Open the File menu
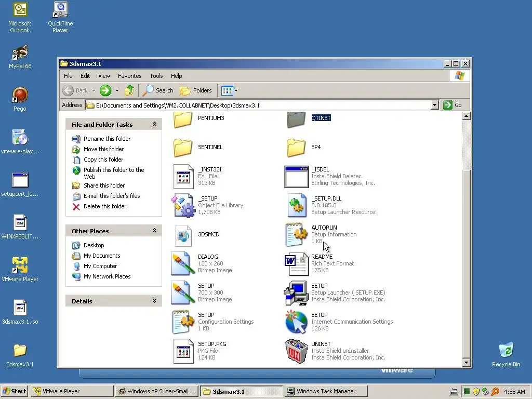The width and height of the screenshot is (532, 399). [68, 76]
